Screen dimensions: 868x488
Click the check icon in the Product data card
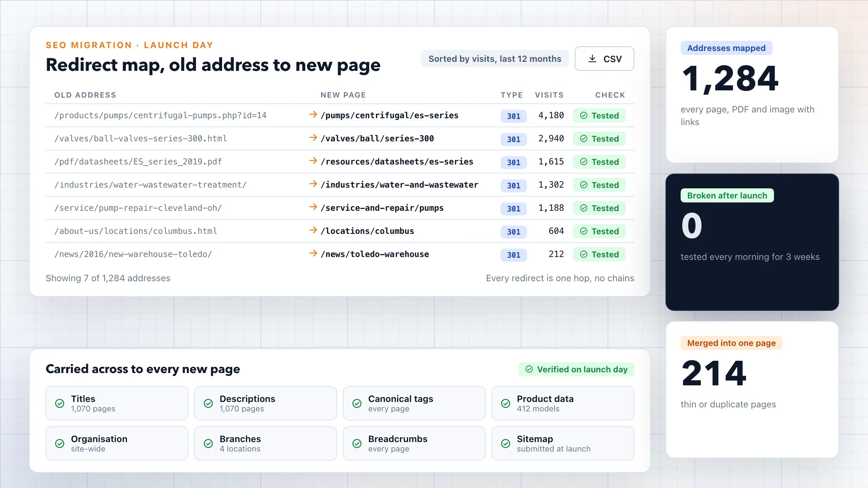506,403
